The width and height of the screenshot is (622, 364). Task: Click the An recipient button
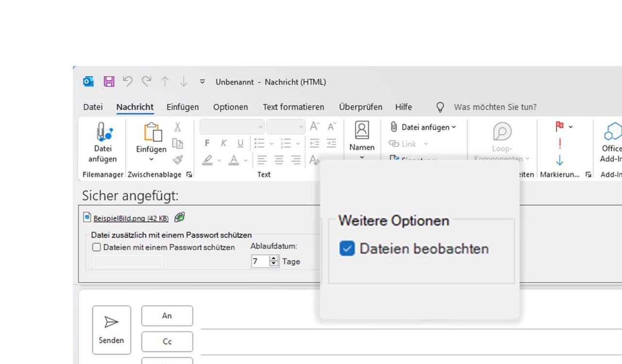[167, 316]
